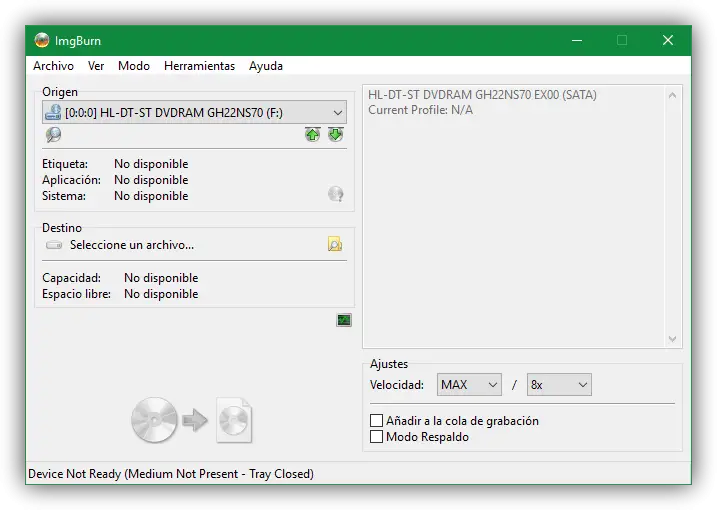Click the small drive icon next to Seleccione un archivo

54,245
